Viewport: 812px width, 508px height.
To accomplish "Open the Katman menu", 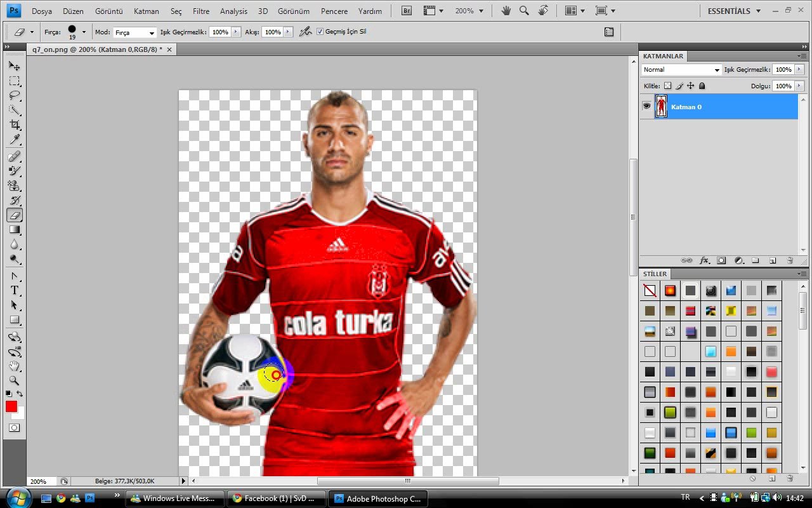I will point(147,11).
